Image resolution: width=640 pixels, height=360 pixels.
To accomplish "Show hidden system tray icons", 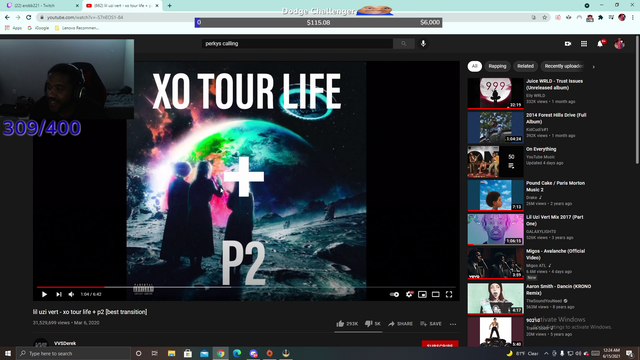I will pyautogui.click(x=546, y=353).
